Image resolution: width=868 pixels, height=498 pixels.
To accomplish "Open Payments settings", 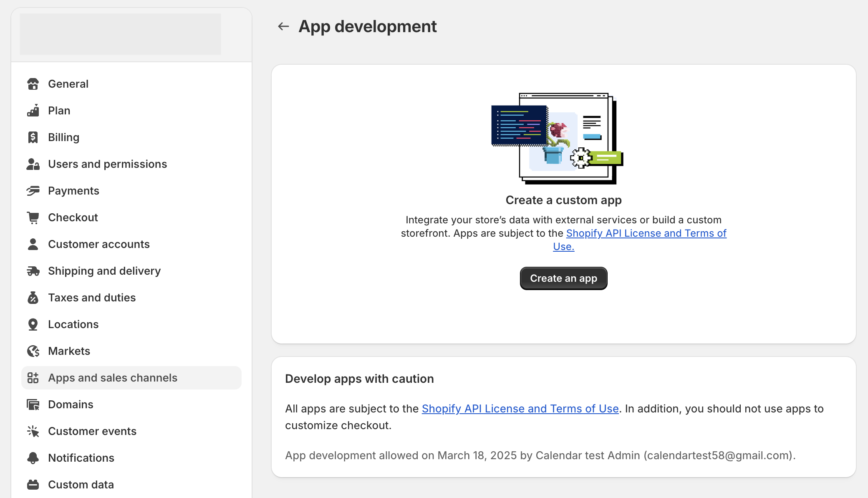I will click(x=131, y=191).
